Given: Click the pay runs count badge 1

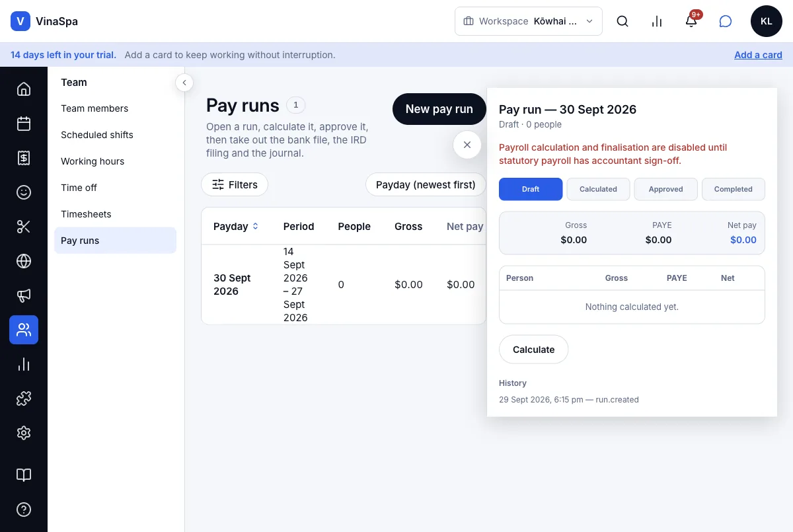Looking at the screenshot, I should coord(296,104).
